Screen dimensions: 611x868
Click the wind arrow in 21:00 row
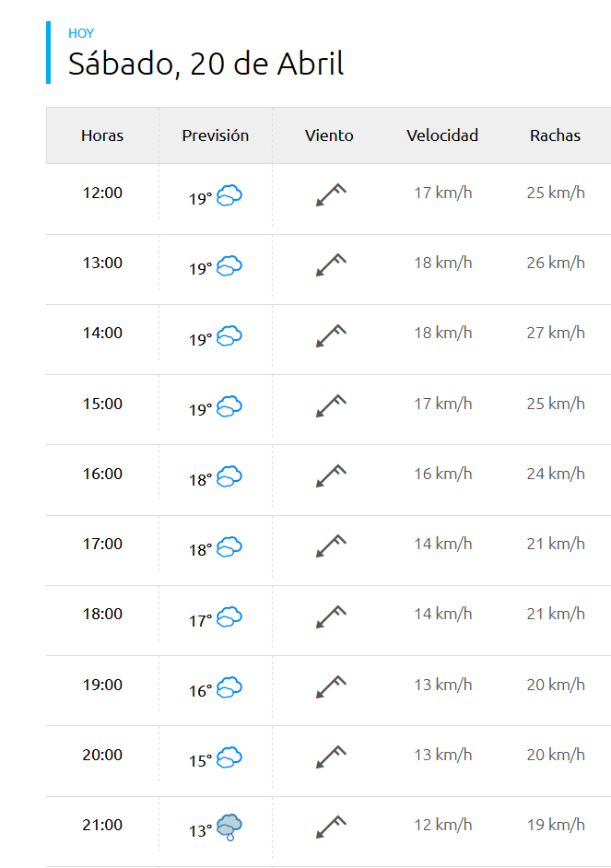click(x=330, y=827)
